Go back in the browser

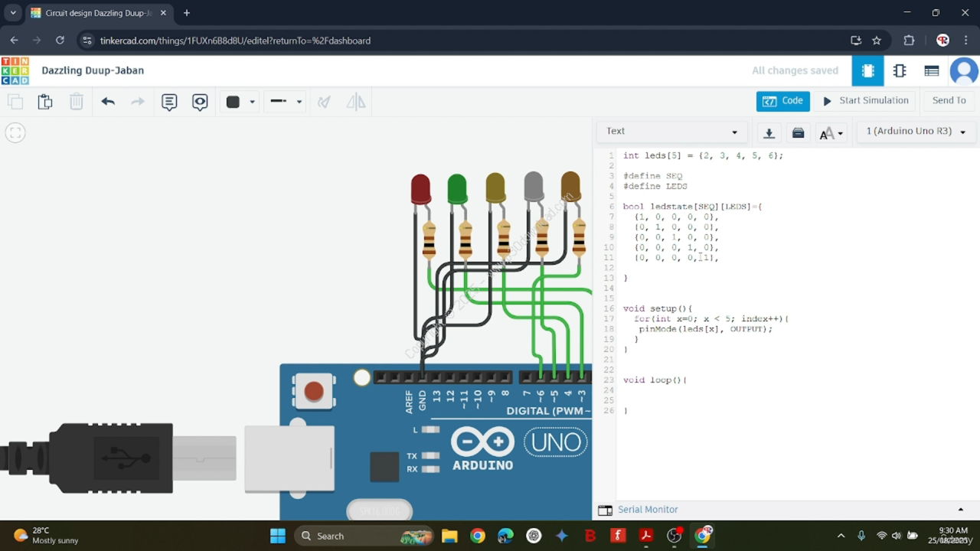14,41
